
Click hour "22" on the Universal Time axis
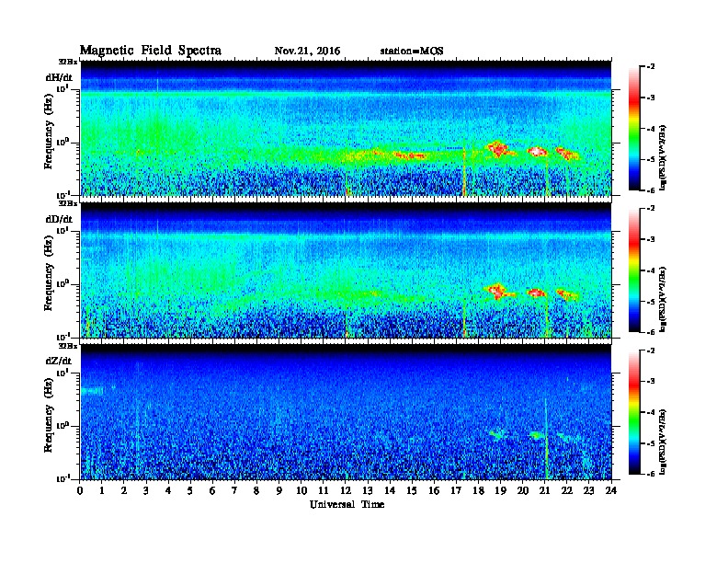click(x=566, y=490)
